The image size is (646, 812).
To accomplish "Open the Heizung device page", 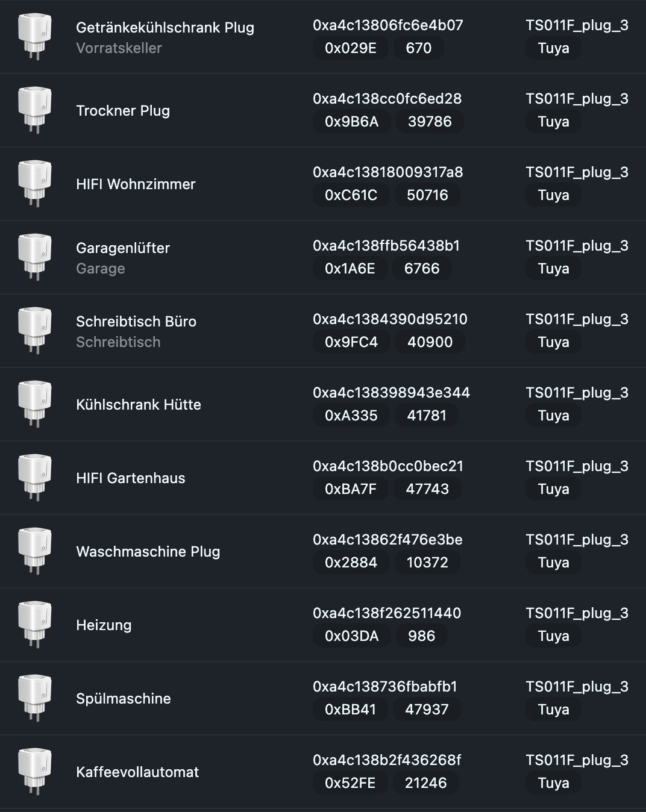I will pyautogui.click(x=104, y=625).
